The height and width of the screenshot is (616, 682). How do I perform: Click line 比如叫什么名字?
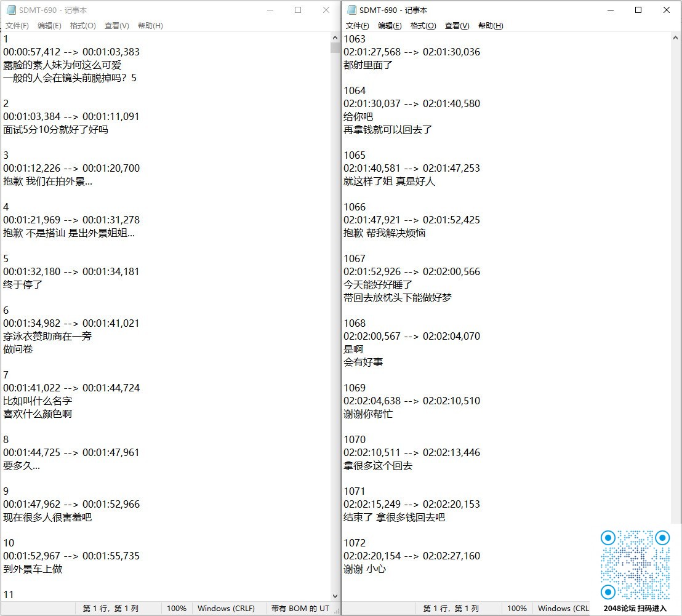point(38,401)
